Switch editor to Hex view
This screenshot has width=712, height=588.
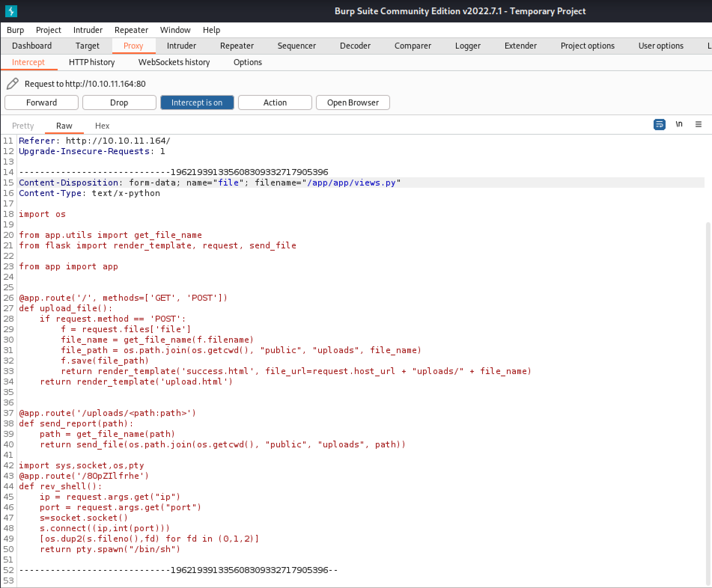pos(102,126)
